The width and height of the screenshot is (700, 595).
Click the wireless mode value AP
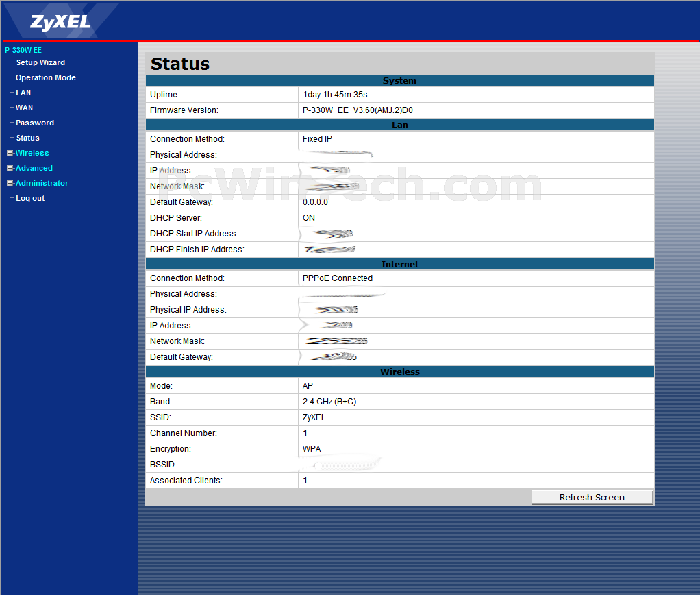tap(308, 386)
